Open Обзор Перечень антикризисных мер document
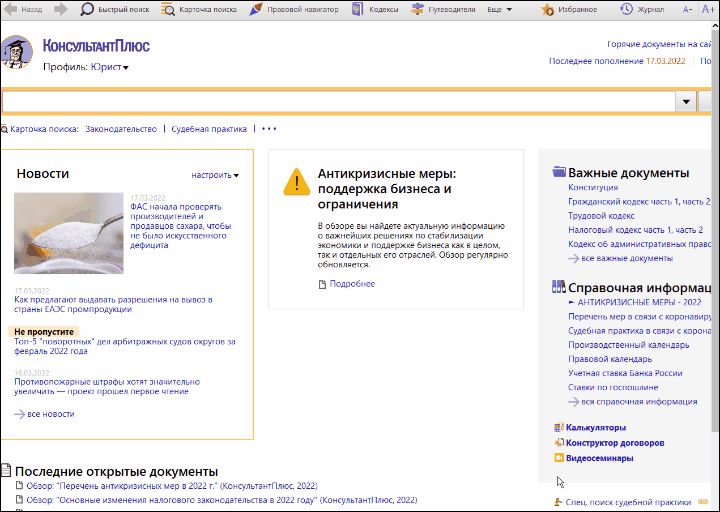 [172, 486]
